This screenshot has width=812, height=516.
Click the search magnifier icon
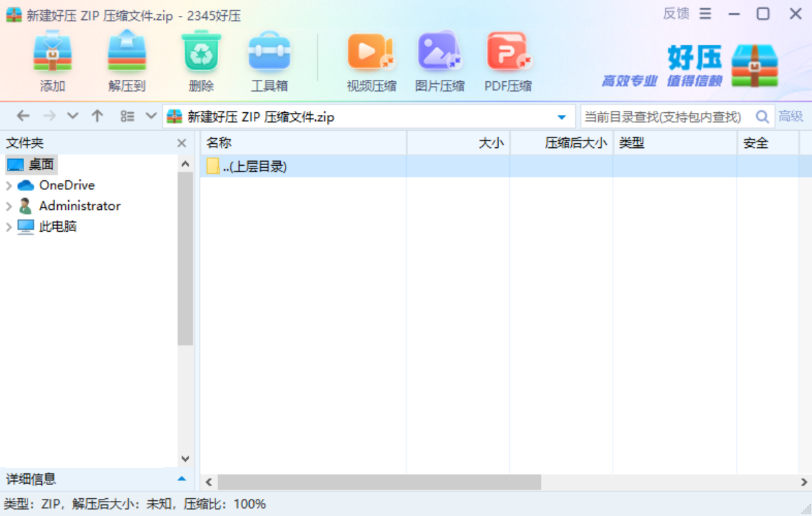pyautogui.click(x=762, y=116)
